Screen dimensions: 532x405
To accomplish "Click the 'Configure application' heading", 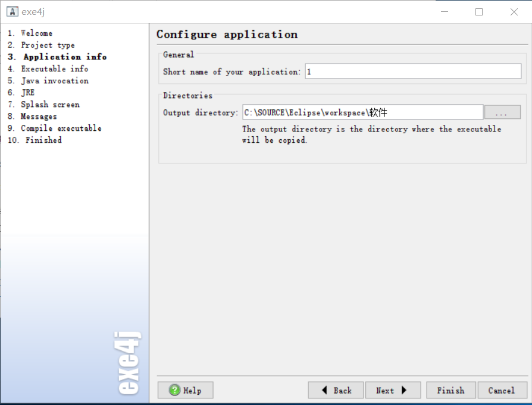I will [227, 34].
